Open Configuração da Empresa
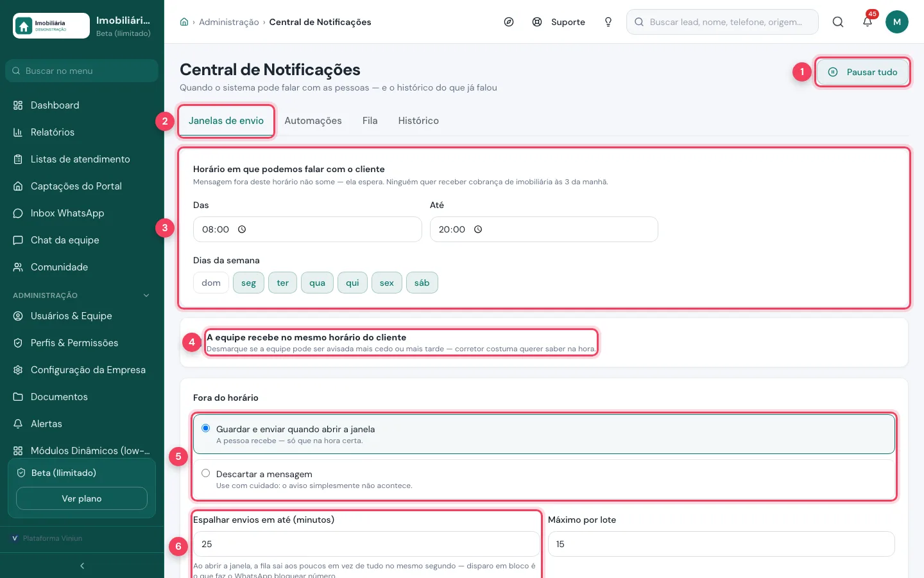Viewport: 924px width, 578px height. coord(82,370)
